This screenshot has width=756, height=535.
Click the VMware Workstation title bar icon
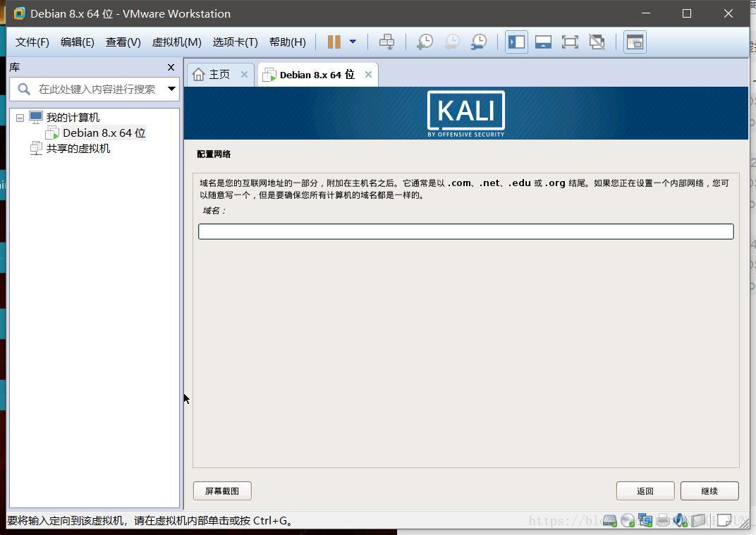click(x=19, y=13)
